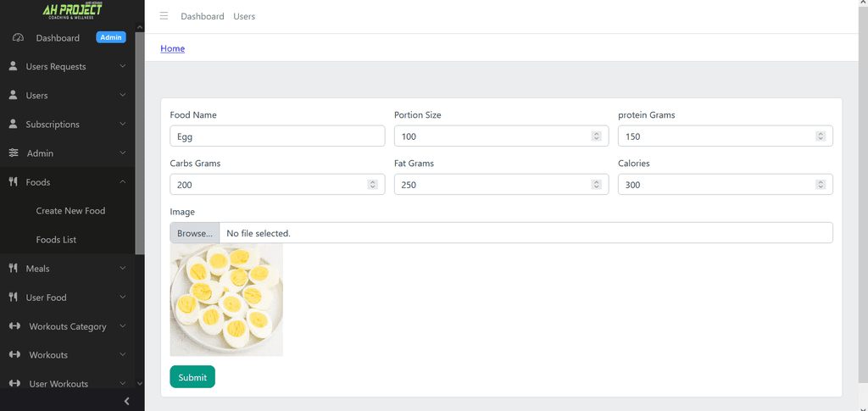Click the Subscriptions sidebar label

coord(53,125)
